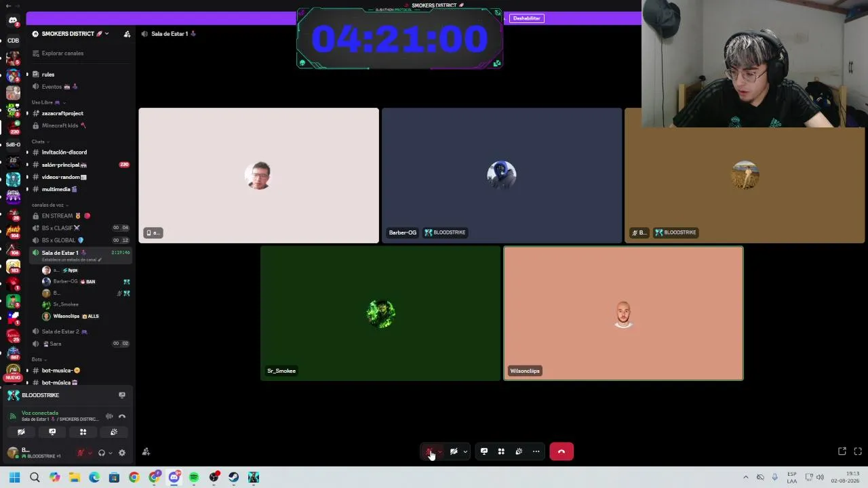Viewport: 868px width, 488px height.
Task: Select the Barber-OG video tile
Action: click(x=502, y=176)
